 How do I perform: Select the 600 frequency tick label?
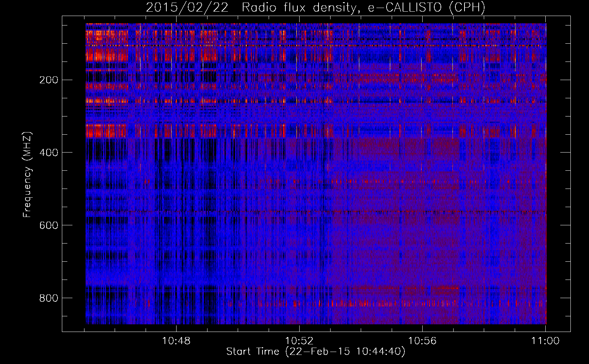49,225
